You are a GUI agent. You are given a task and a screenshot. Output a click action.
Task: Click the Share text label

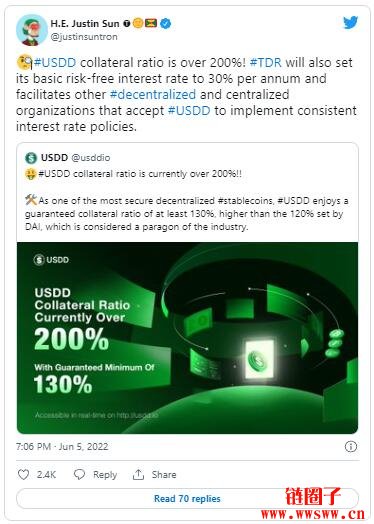[x=164, y=475]
